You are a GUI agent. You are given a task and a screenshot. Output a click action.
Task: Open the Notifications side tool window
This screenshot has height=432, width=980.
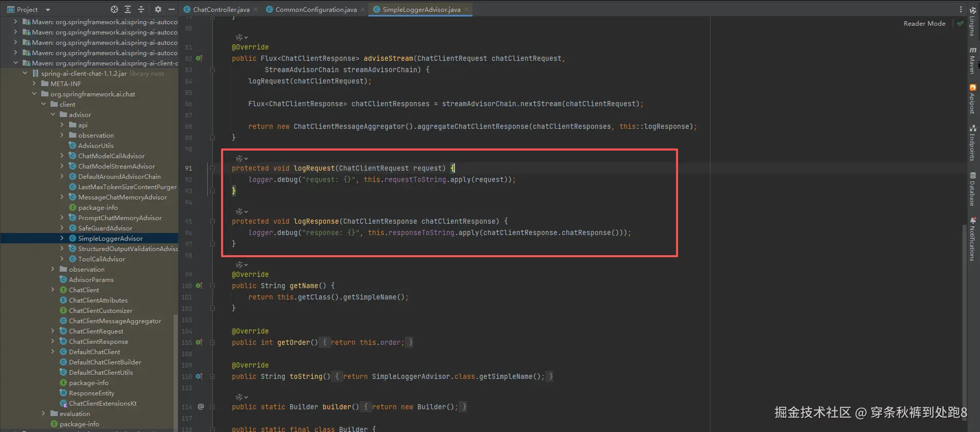(972, 239)
